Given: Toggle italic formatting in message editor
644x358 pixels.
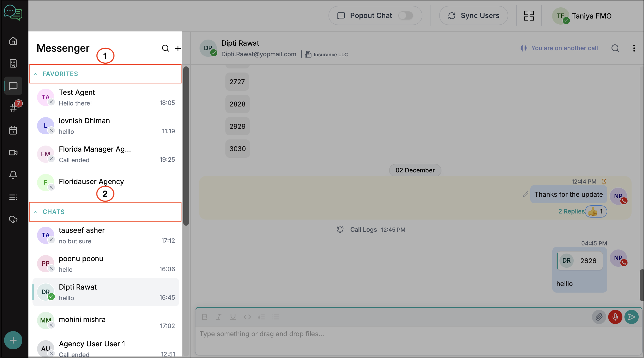Looking at the screenshot, I should 219,317.
